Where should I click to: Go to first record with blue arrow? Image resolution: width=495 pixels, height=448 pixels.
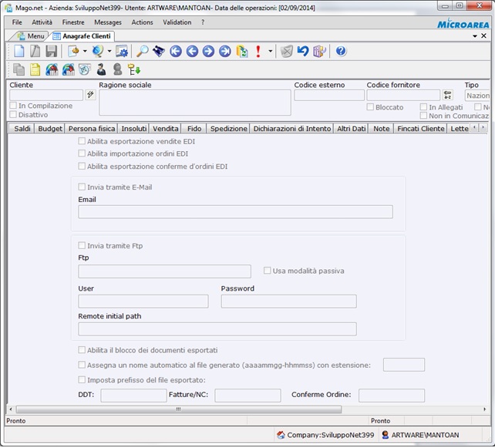(176, 52)
